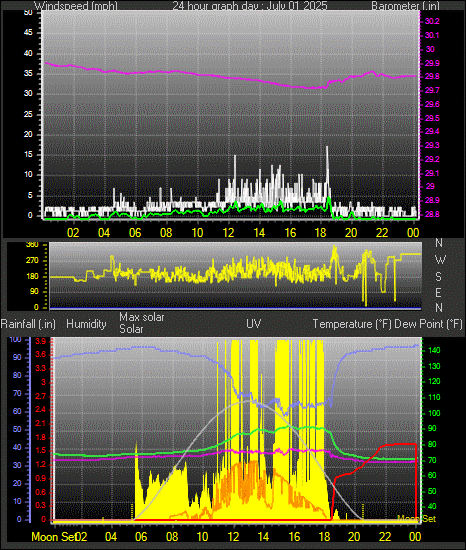Select the 28.8 barometer scale value
The image size is (466, 550).
pos(432,214)
